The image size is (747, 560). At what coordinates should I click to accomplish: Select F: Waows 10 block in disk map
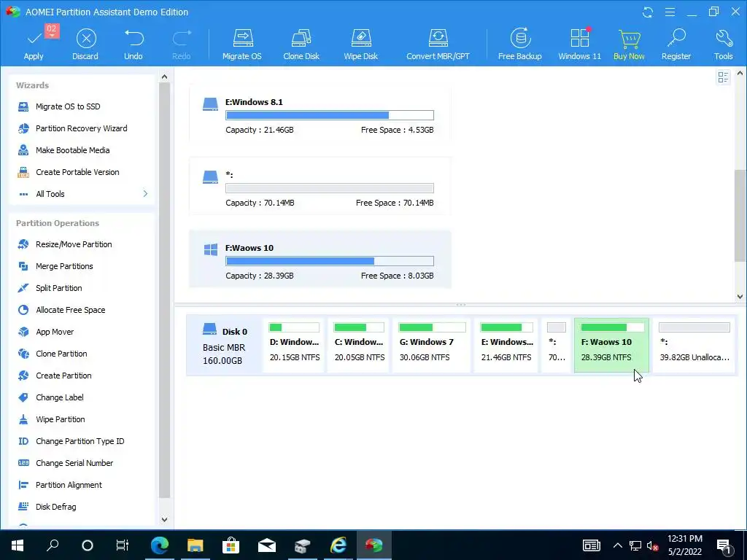click(612, 346)
